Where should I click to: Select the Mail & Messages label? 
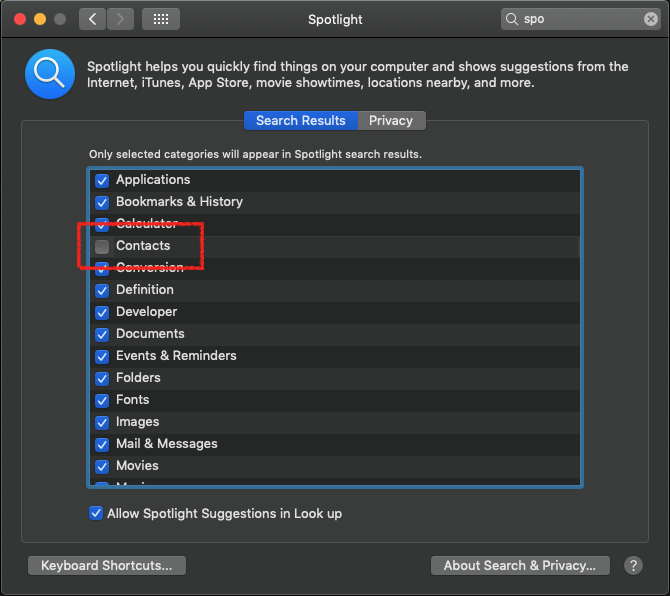[x=167, y=443]
